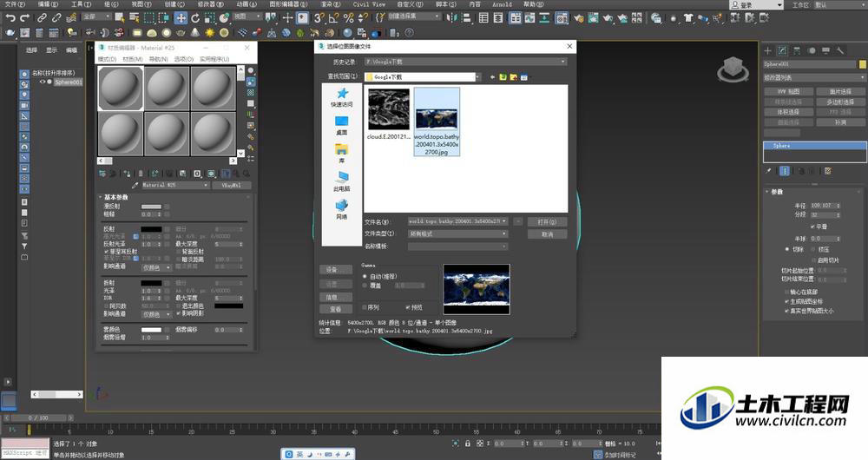Toggle the 平滑 checkbox in sphere parameters
Viewport: 868px width, 460px height.
[x=812, y=227]
